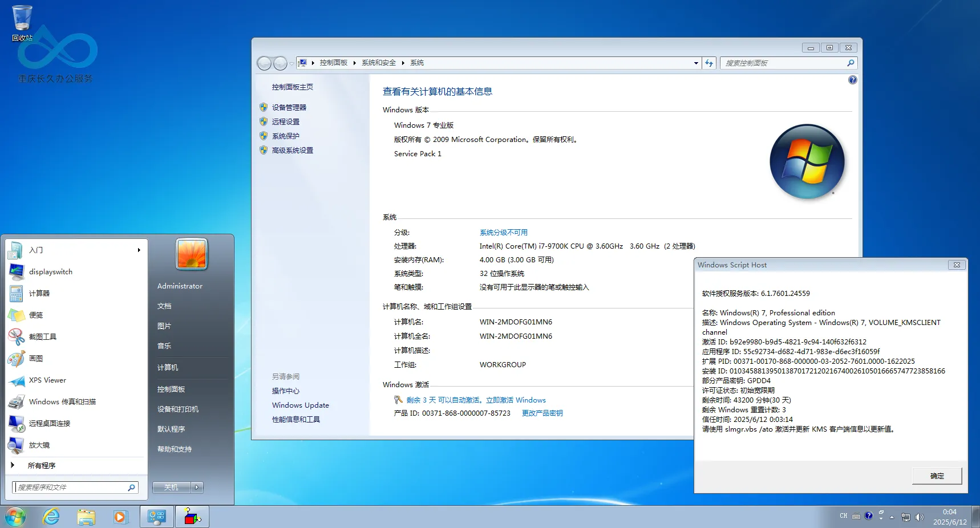
Task: Open displayswitch from Start menu
Action: pyautogui.click(x=76, y=272)
